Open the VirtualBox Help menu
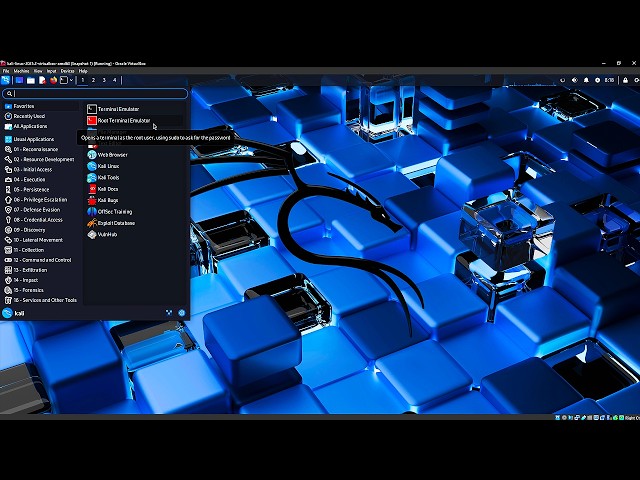Screen dimensions: 640x480 point(83,71)
